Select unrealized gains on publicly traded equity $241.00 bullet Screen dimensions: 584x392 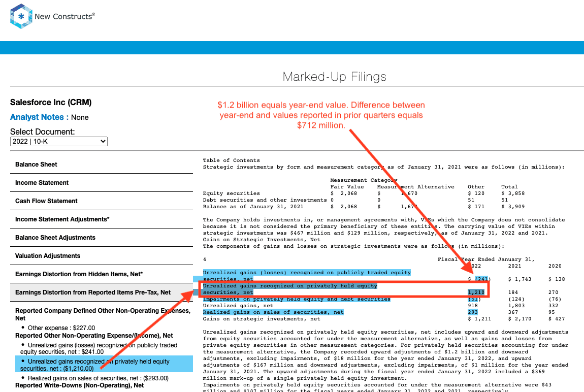point(99,348)
